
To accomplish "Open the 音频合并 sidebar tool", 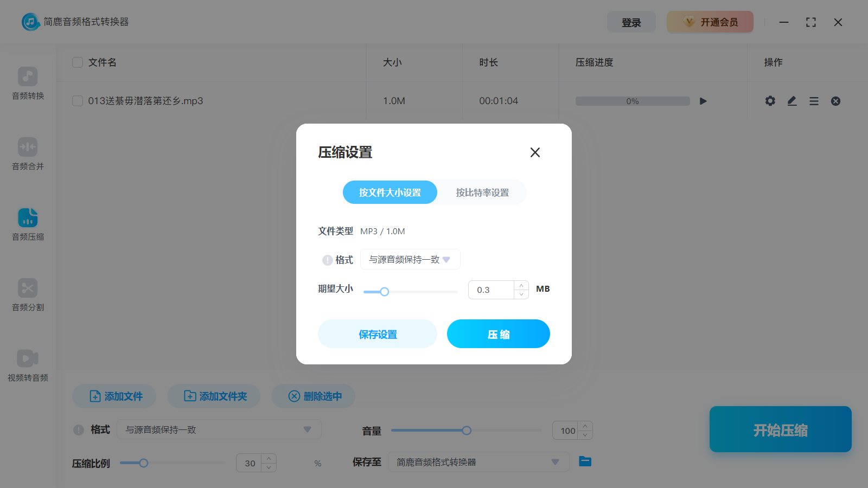I will tap(28, 153).
